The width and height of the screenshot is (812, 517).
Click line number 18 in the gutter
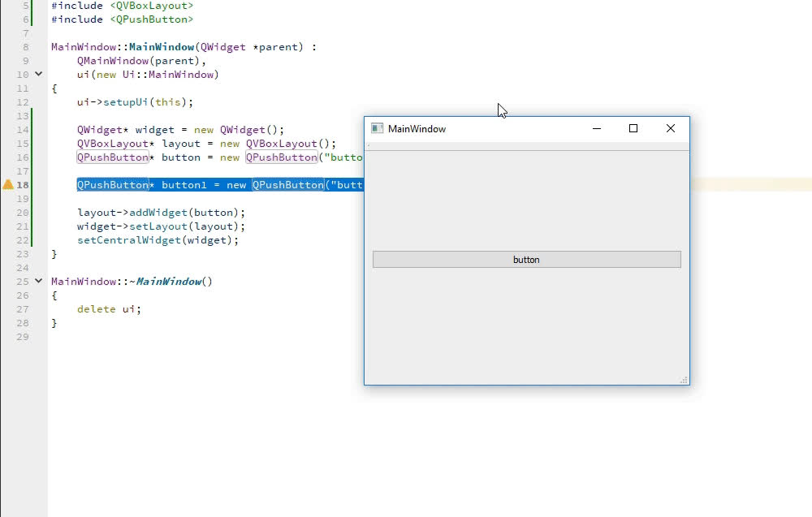click(23, 185)
